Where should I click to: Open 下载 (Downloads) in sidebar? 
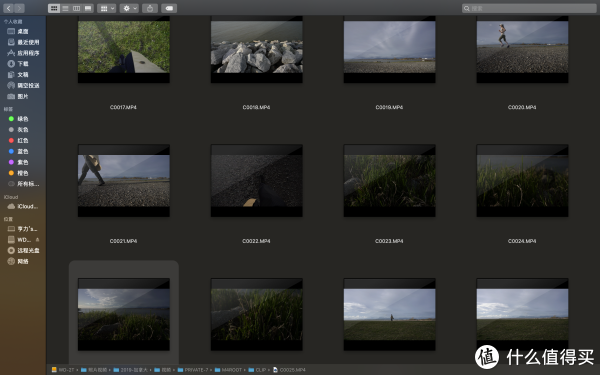(x=23, y=64)
